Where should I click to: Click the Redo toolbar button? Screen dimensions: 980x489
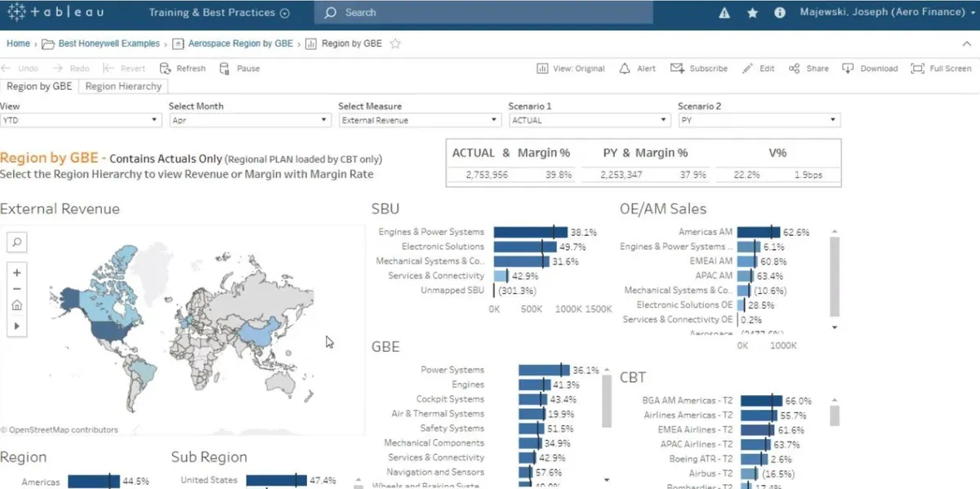(71, 69)
